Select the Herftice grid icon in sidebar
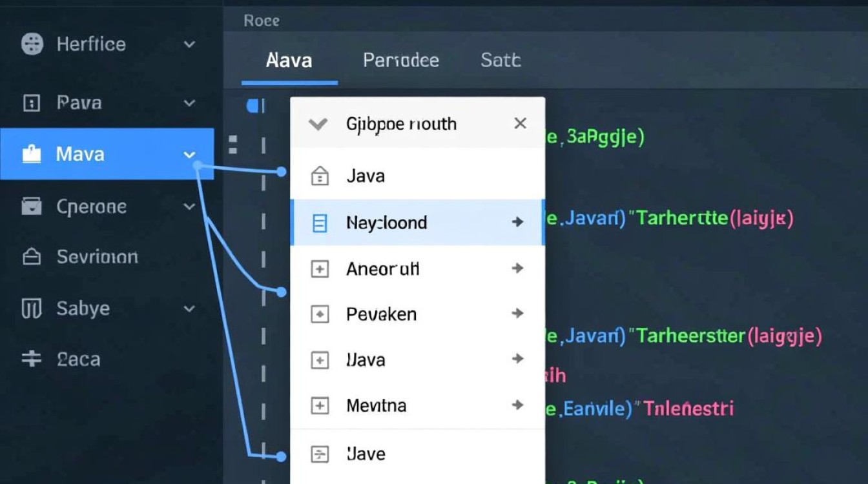Image resolution: width=868 pixels, height=484 pixels. coord(31,44)
